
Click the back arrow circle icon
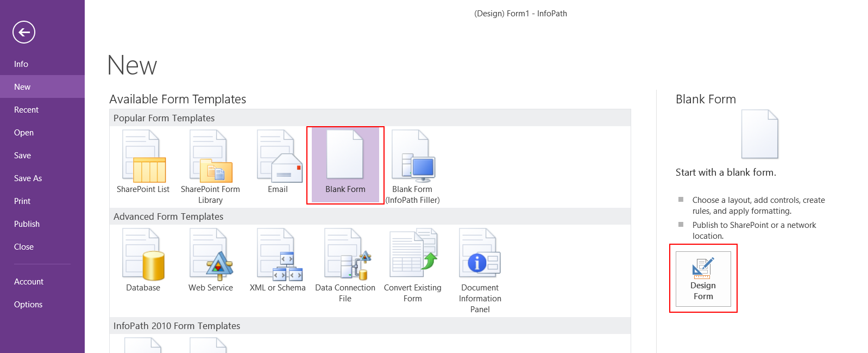coord(24,32)
